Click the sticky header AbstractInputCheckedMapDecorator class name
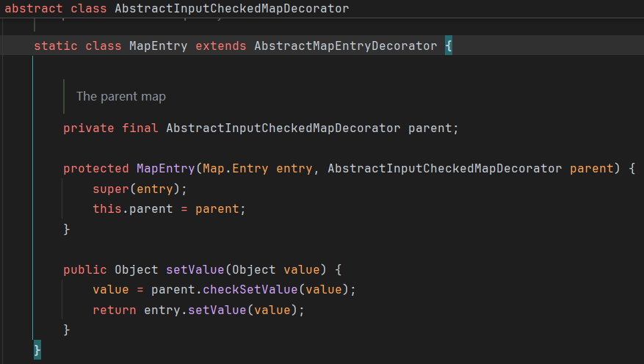Viewport: 644px width, 364px height. point(231,9)
